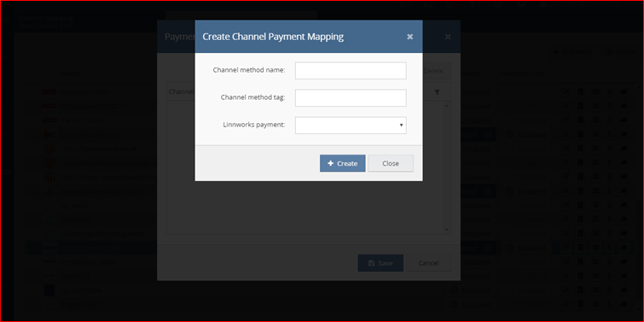Click the Channel method tag input field
The height and width of the screenshot is (322, 644).
351,98
